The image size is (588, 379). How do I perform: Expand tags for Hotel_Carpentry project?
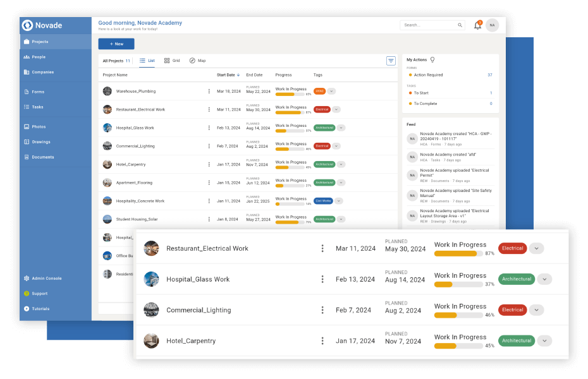[544, 340]
